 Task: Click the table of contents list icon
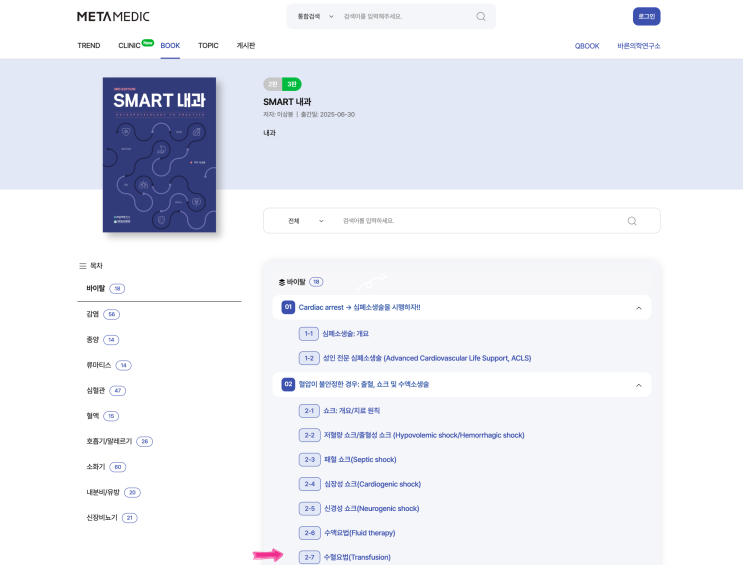pos(82,266)
